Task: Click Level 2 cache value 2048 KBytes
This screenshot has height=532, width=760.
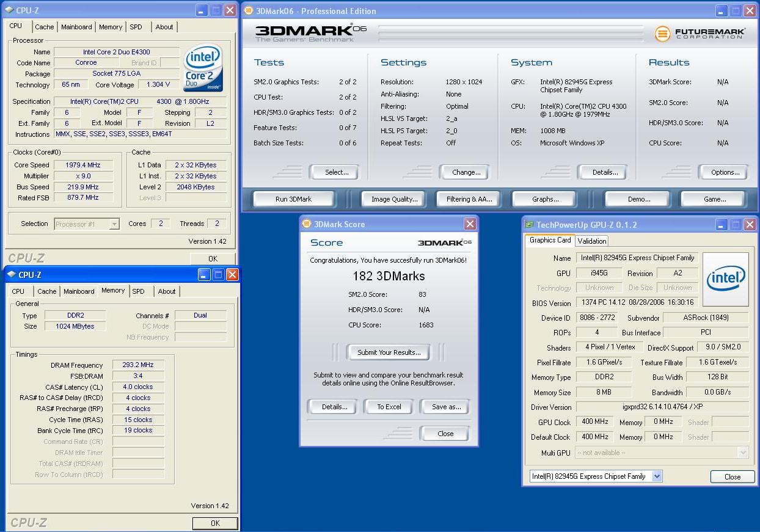Action: (x=195, y=187)
